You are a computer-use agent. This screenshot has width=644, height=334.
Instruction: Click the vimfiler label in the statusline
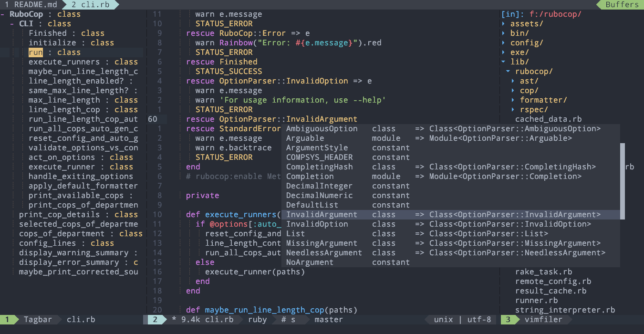click(x=543, y=320)
